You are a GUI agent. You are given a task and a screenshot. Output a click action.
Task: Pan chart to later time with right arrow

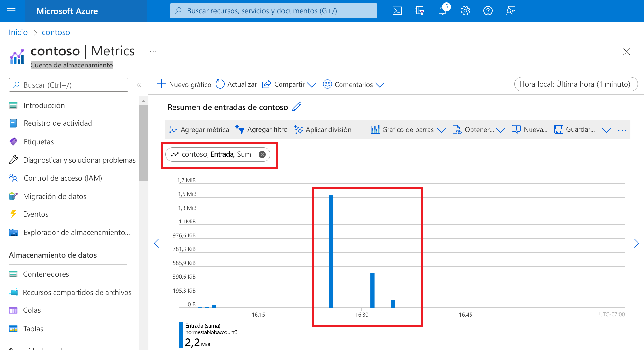click(x=636, y=243)
